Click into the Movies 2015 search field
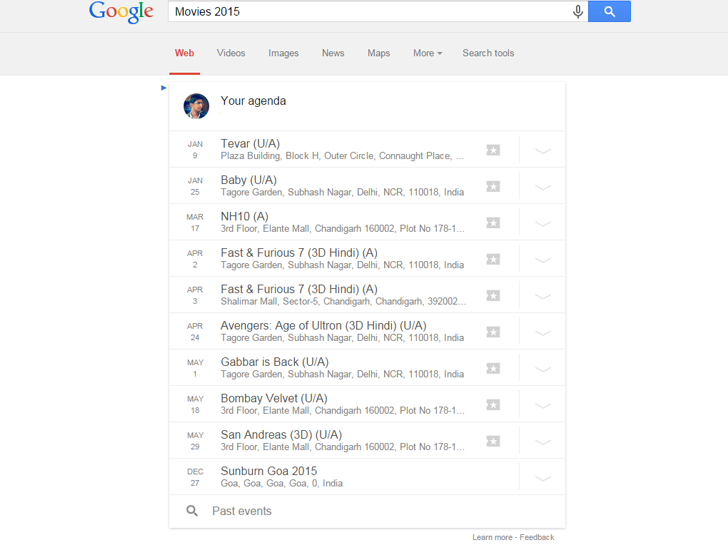The image size is (728, 550). point(369,12)
